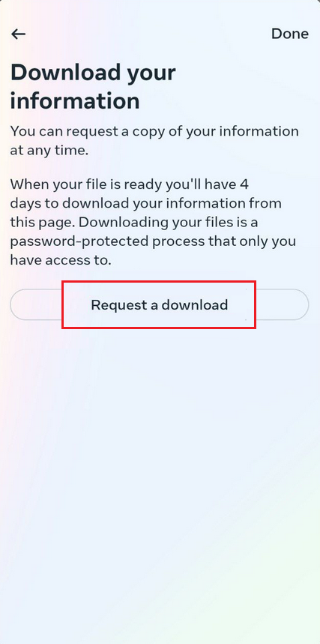
Task: Return to previous screen via arrow icon
Action: coord(19,34)
